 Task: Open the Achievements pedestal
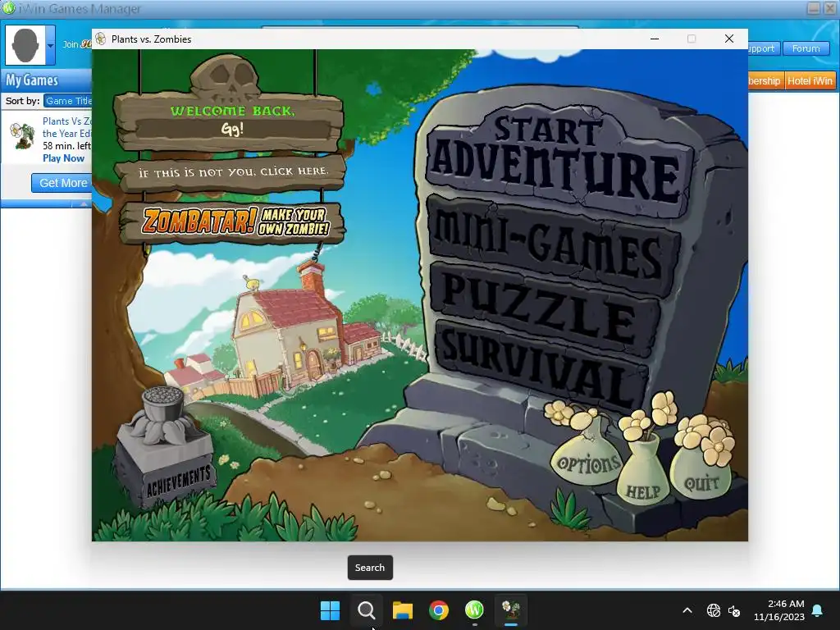click(166, 447)
